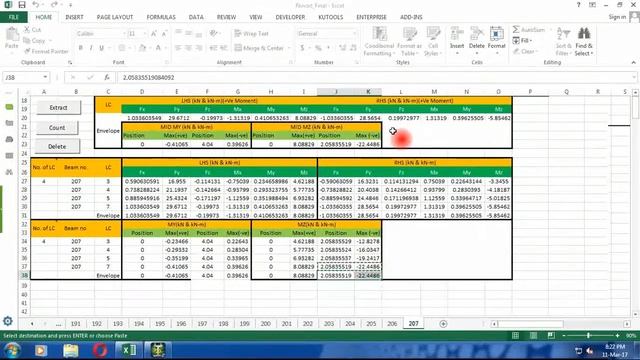The width and height of the screenshot is (640, 360).
Task: Open the Borders dropdown arrow
Action: coord(129,48)
